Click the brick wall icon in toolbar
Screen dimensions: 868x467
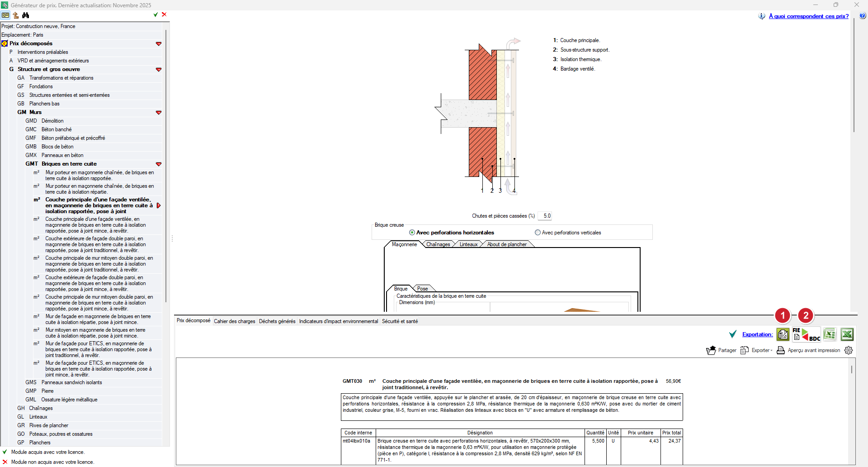point(5,15)
